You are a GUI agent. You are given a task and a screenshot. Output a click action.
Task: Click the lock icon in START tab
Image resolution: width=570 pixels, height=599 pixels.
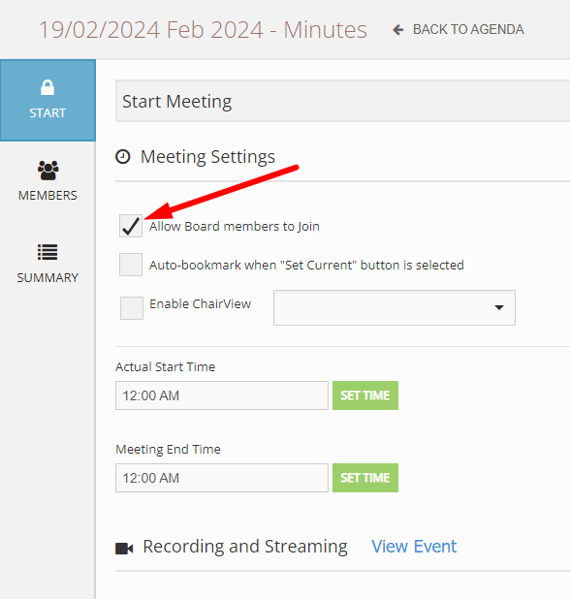coord(47,87)
